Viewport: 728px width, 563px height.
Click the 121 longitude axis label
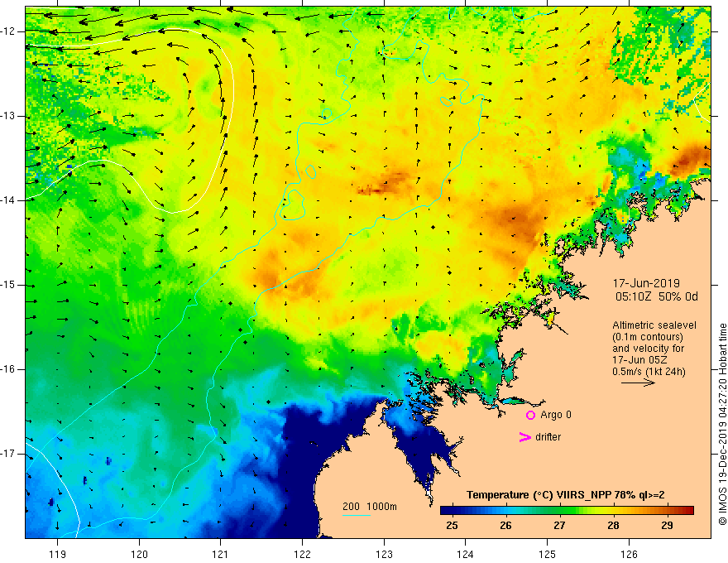point(221,554)
